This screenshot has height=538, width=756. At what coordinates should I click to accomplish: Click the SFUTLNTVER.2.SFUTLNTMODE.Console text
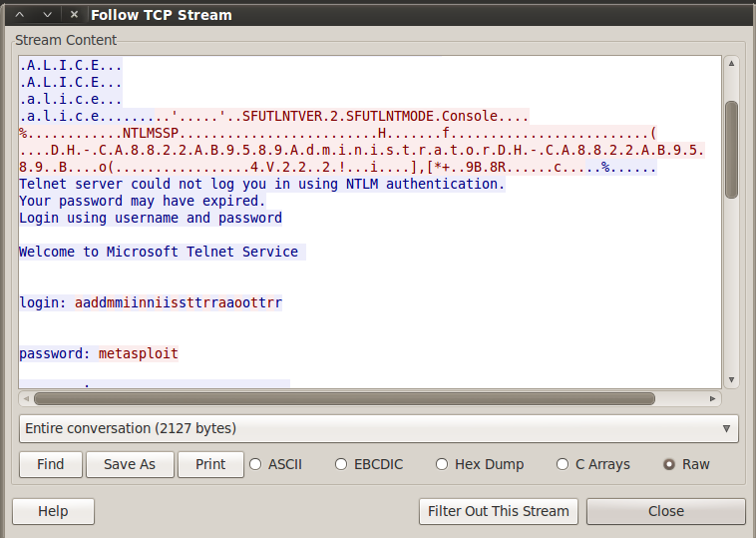pos(370,116)
